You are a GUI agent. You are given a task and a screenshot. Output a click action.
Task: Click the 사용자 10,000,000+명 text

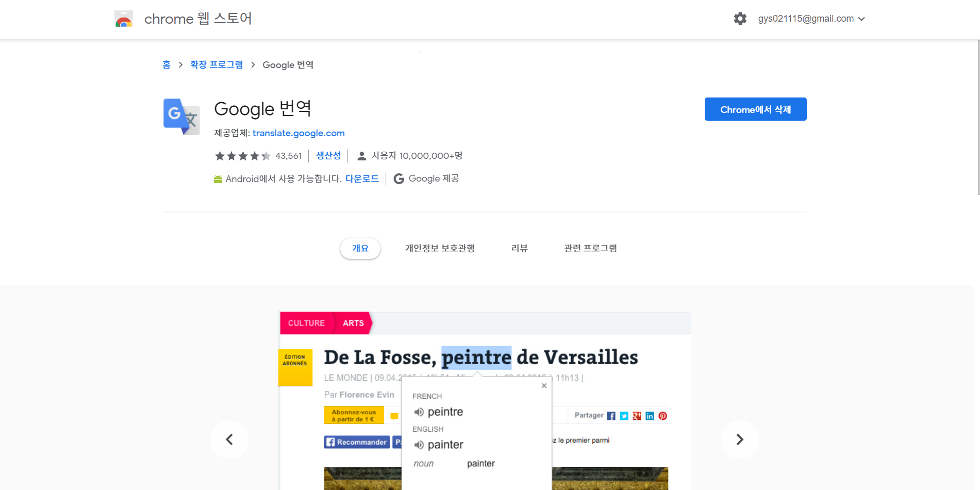pos(417,156)
